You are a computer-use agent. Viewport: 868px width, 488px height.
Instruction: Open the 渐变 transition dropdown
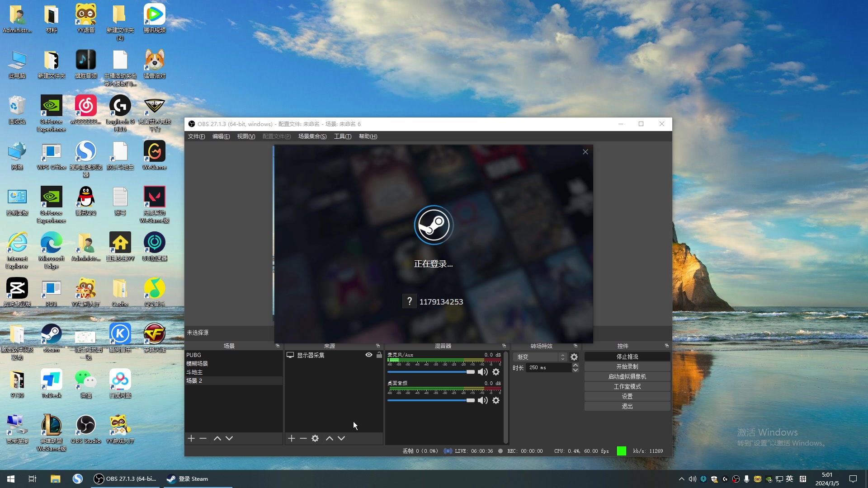pyautogui.click(x=540, y=357)
